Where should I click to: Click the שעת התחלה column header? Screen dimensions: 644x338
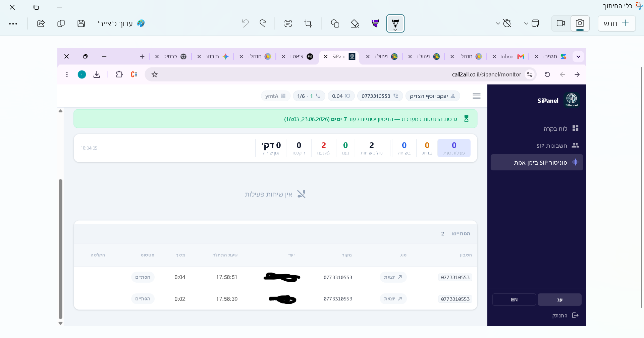tap(225, 255)
